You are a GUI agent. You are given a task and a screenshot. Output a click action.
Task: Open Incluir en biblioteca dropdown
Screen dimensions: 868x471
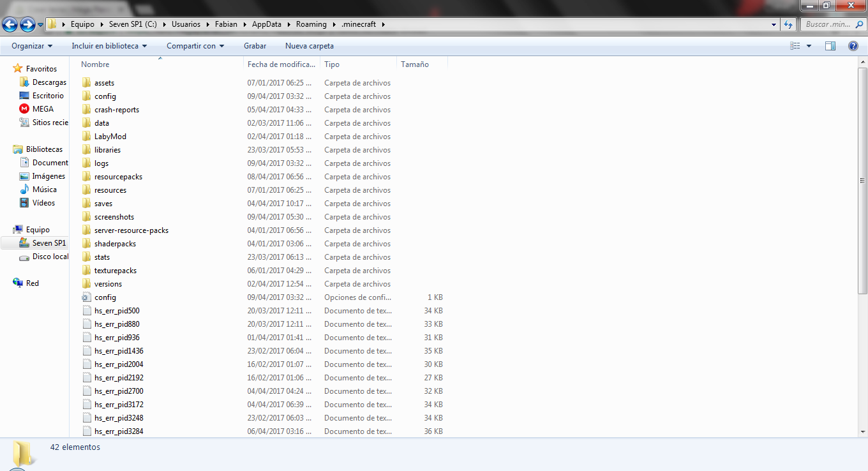pos(109,46)
